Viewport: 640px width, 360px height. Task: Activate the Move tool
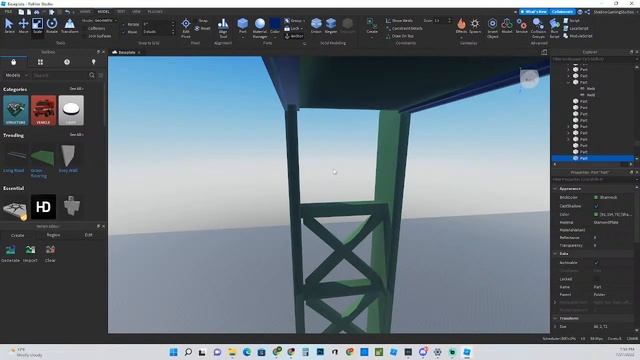[23, 26]
